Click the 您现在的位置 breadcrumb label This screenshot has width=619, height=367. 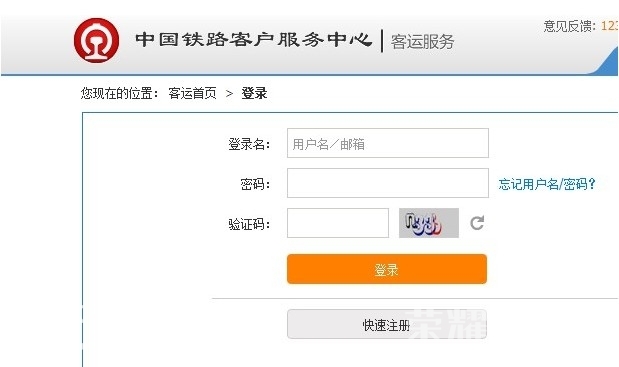[x=120, y=94]
